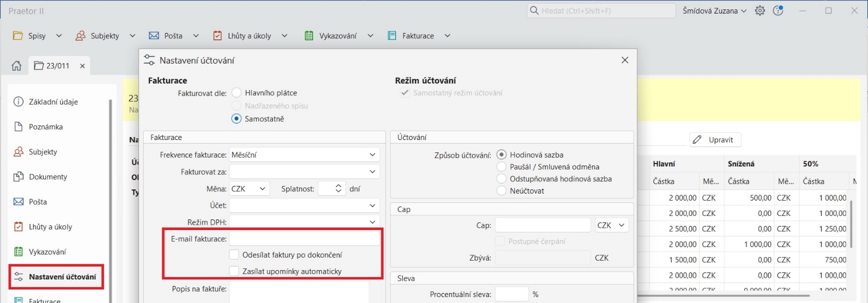
Task: Click the notification icon beside settings gear
Action: click(x=778, y=11)
